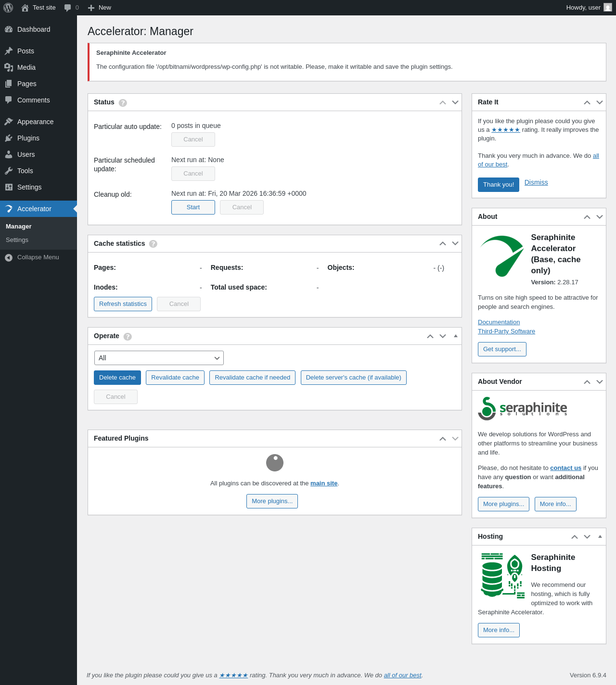Open Accelerator Settings submenu item
Viewport: 616px width, 685px height.
pos(17,240)
